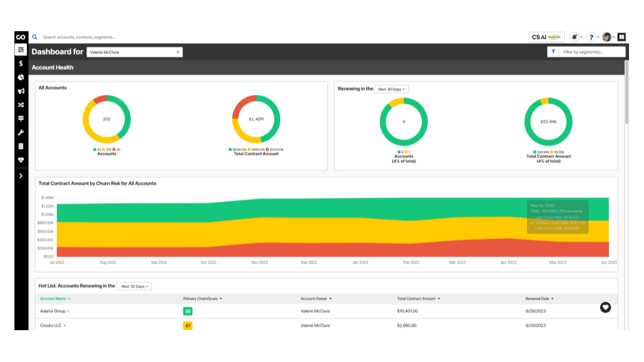Sort by Renewal Date column header
This screenshot has width=644, height=362.
[x=539, y=298]
